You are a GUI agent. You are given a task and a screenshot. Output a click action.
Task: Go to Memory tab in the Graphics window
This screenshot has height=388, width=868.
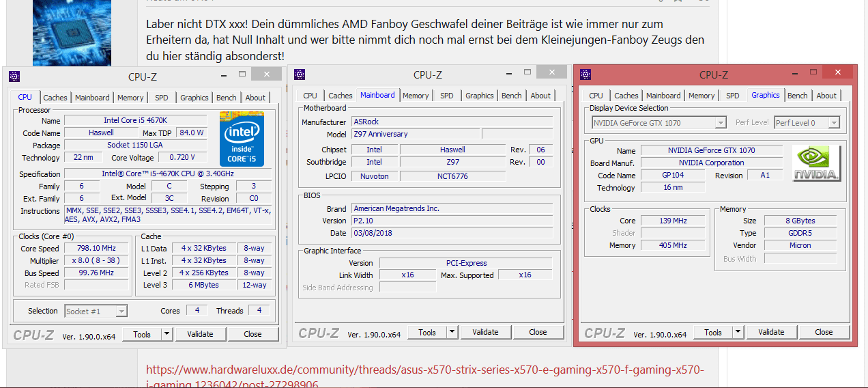pos(701,96)
